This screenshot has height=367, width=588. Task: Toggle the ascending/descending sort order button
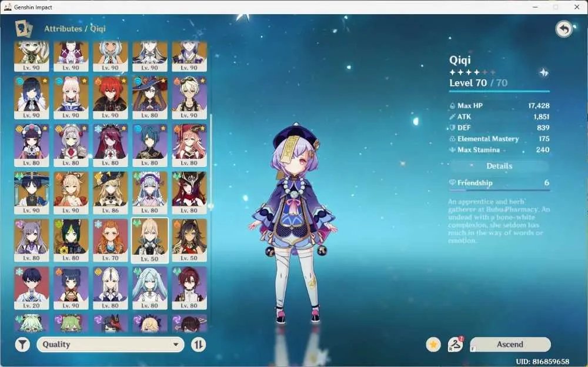pos(198,344)
